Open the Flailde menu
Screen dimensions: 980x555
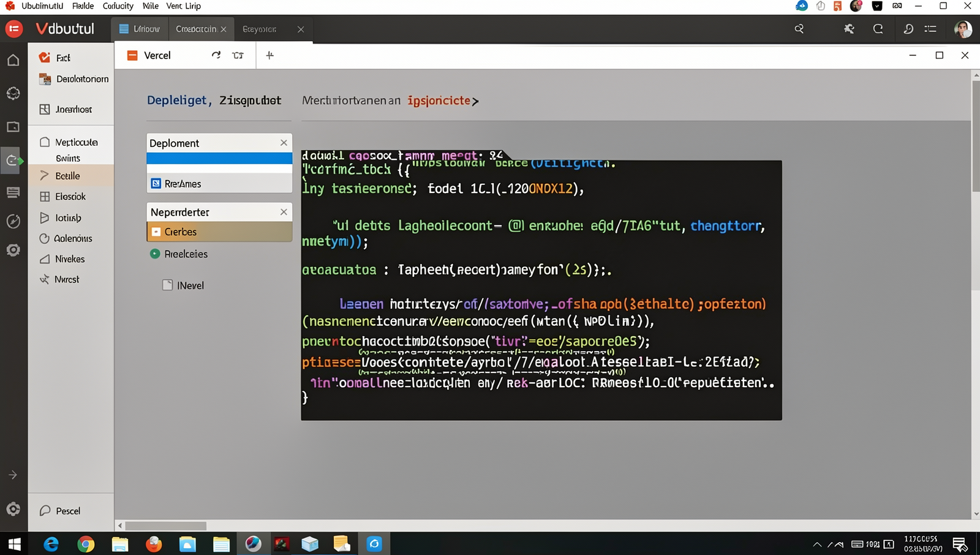[83, 6]
